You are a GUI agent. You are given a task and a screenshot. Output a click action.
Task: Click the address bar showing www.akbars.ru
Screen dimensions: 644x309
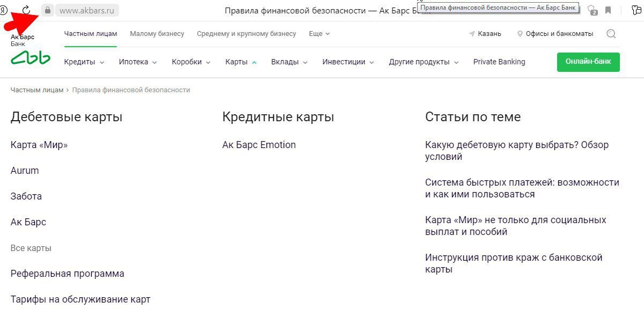click(87, 9)
